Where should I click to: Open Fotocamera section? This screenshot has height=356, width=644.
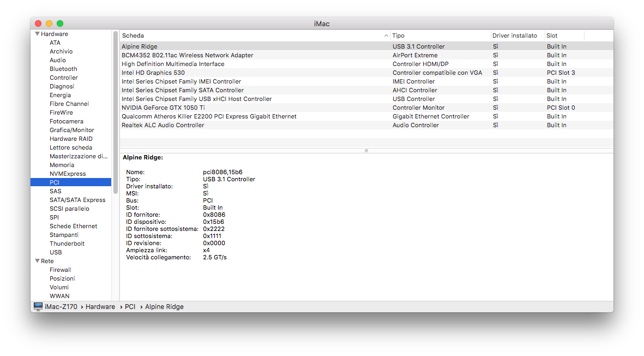(67, 121)
